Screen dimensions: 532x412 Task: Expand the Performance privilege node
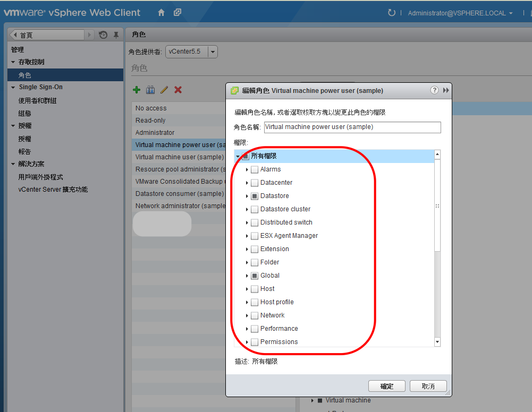(x=247, y=329)
